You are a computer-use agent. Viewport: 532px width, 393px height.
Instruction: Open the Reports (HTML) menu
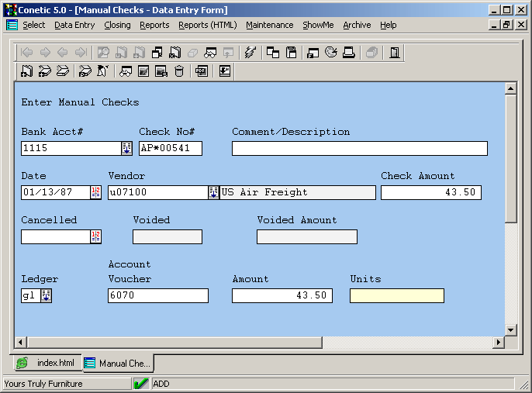click(x=207, y=25)
